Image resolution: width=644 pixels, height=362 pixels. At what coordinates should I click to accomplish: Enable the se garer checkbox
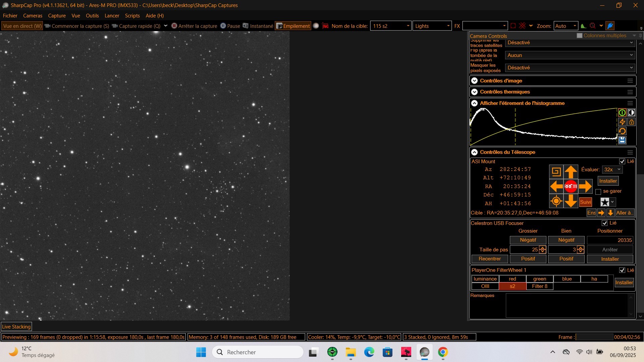[598, 192]
